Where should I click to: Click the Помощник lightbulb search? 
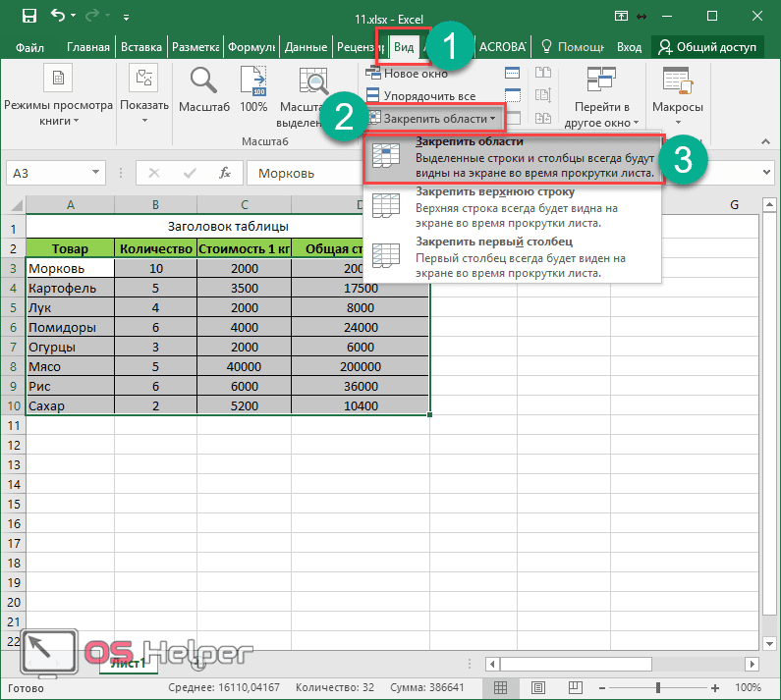point(573,47)
